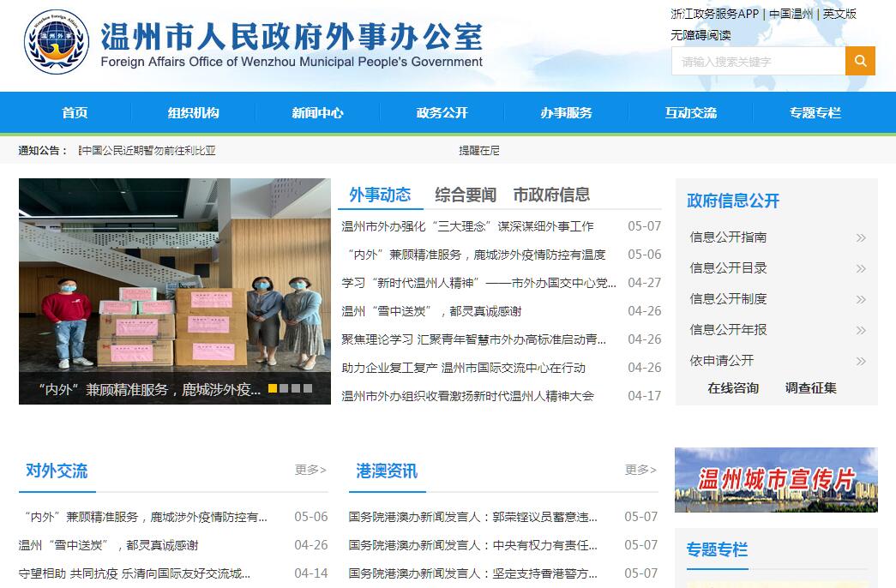The image size is (896, 588).
Task: Open 05-06 article in 外事动态 list
Action: click(477, 255)
